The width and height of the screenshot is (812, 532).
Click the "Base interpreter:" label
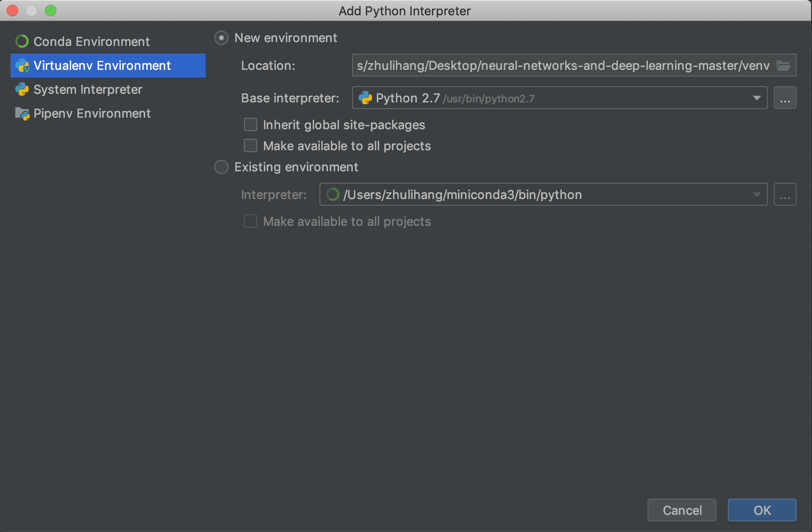pyautogui.click(x=290, y=98)
